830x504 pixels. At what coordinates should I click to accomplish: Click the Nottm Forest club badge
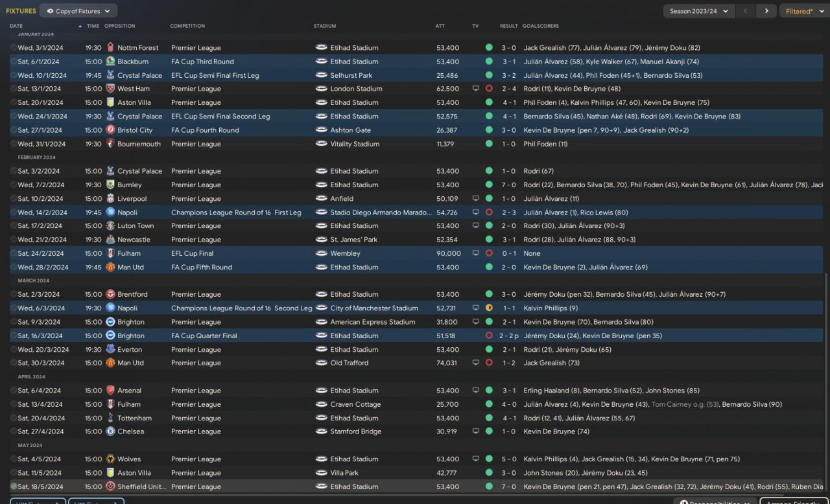point(110,47)
